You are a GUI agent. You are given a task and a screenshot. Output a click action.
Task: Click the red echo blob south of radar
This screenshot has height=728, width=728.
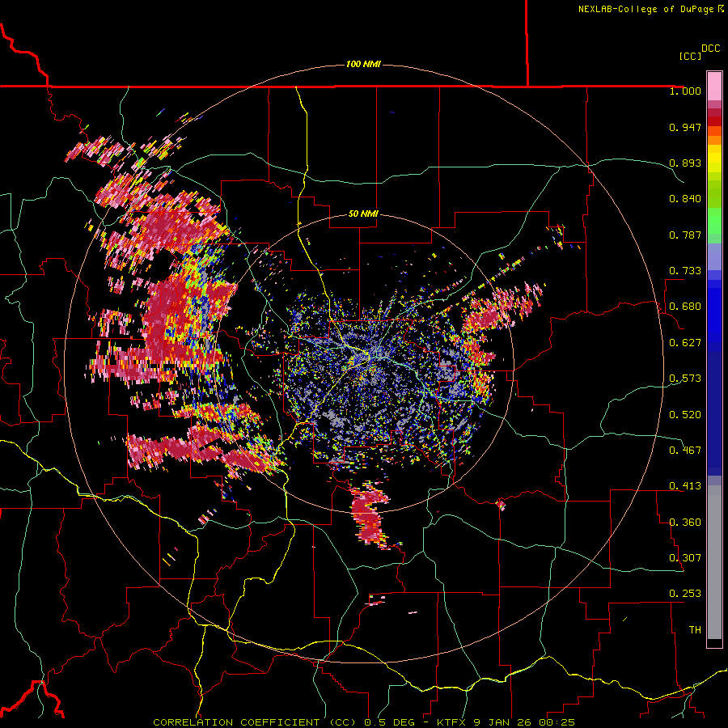pos(369,515)
